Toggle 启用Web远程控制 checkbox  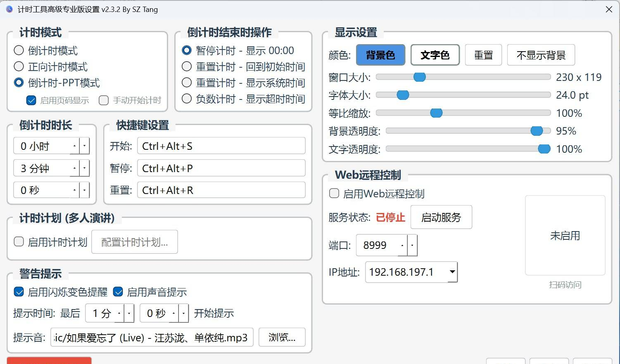334,194
